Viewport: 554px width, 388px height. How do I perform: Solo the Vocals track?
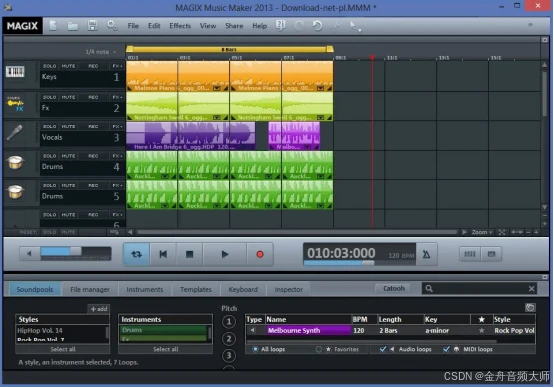click(49, 127)
